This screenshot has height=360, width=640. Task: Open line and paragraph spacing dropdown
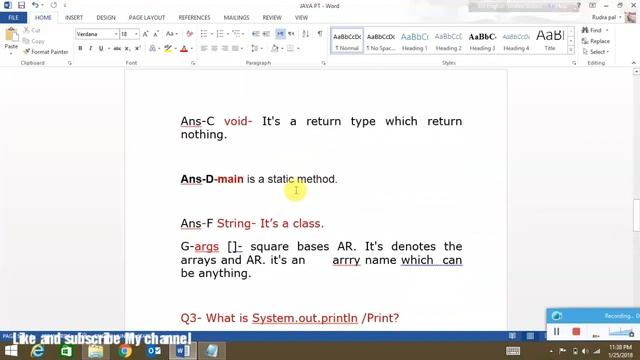pos(256,49)
